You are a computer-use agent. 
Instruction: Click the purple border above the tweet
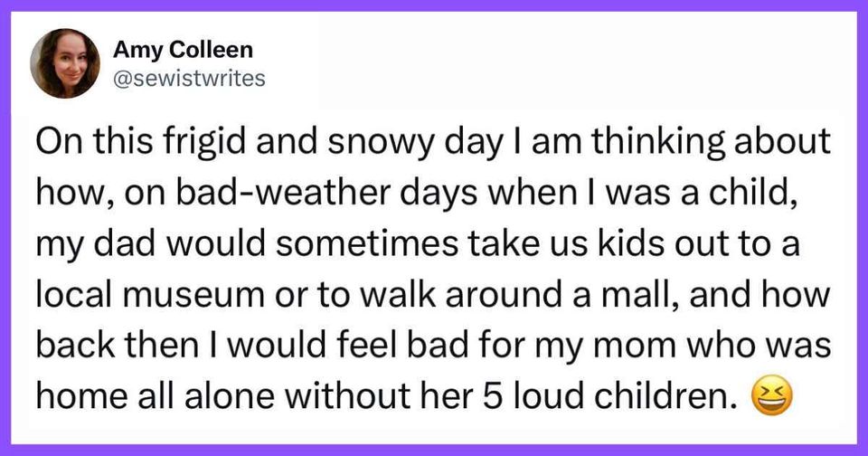(x=434, y=5)
